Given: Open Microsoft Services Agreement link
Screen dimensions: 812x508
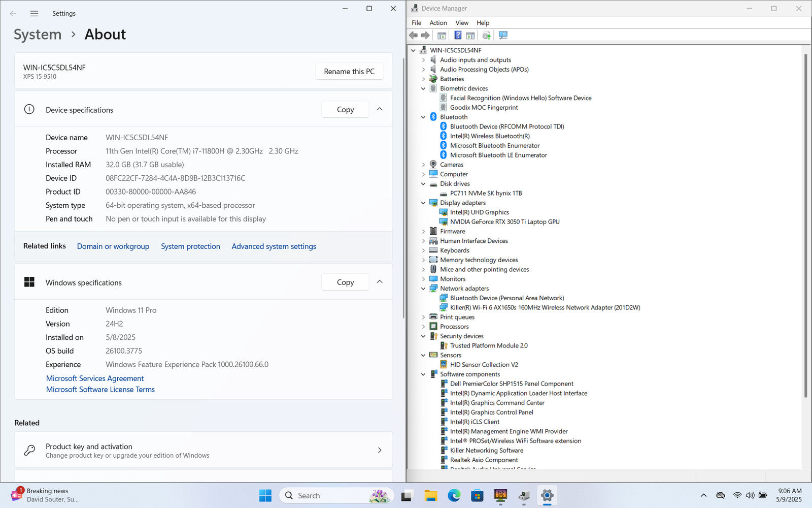Looking at the screenshot, I should click(x=95, y=378).
